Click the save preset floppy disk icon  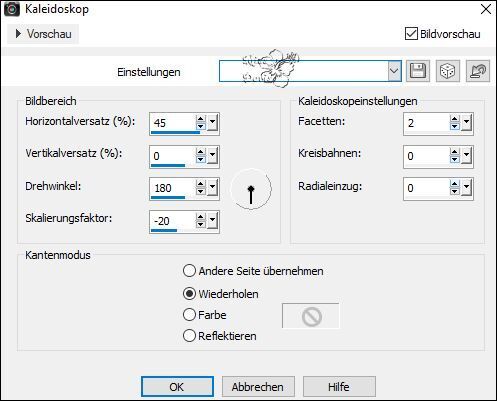tap(418, 71)
